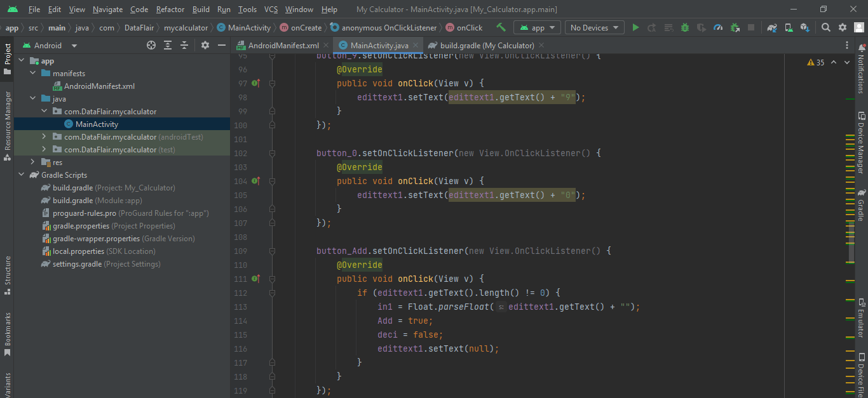868x398 pixels.
Task: Toggle the Structure tool window
Action: click(x=8, y=271)
